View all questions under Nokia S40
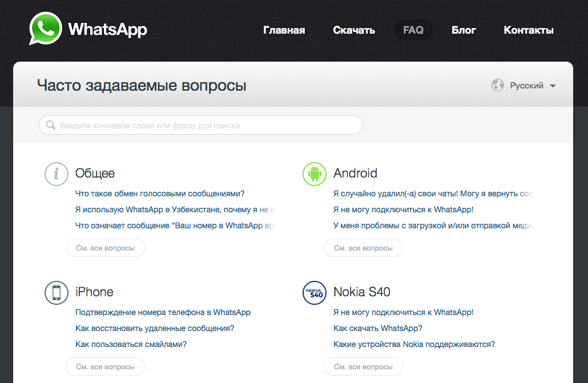Image resolution: width=588 pixels, height=383 pixels. click(364, 366)
